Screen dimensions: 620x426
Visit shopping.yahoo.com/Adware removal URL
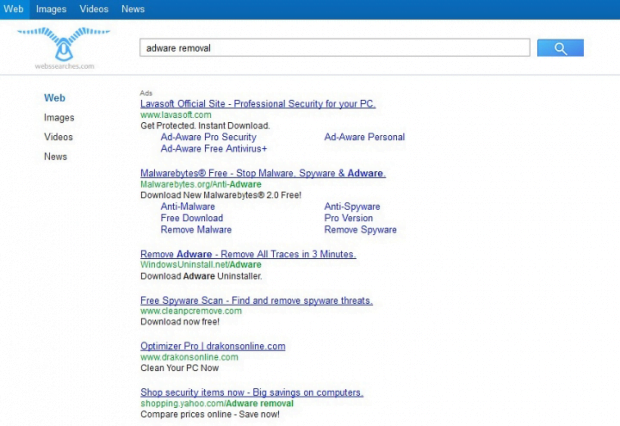217,403
